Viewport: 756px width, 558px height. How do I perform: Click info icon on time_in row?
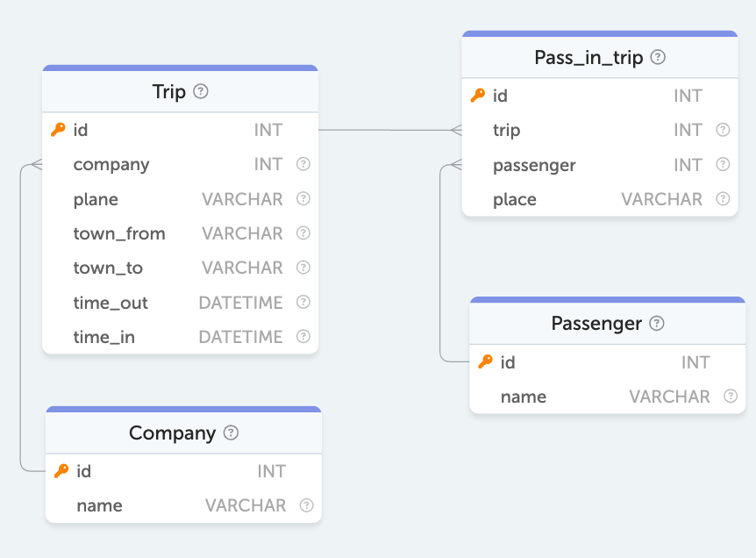(303, 336)
